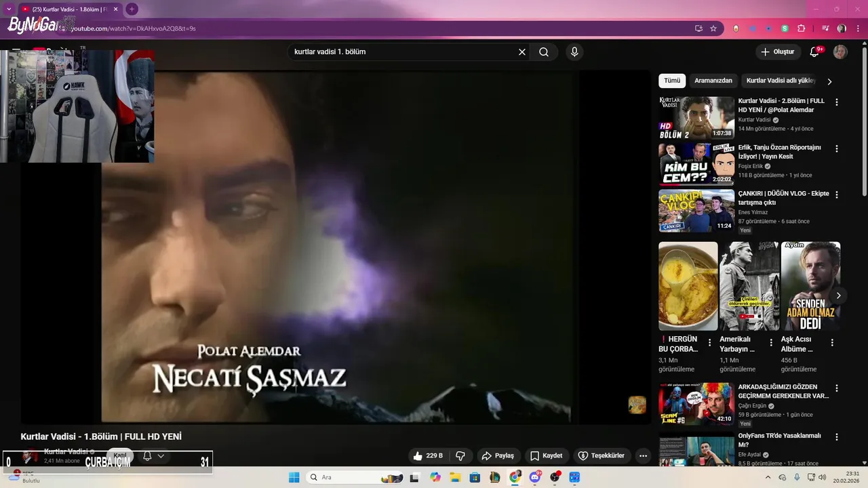The image size is (868, 488).
Task: Open Discord from the taskbar
Action: [x=535, y=477]
